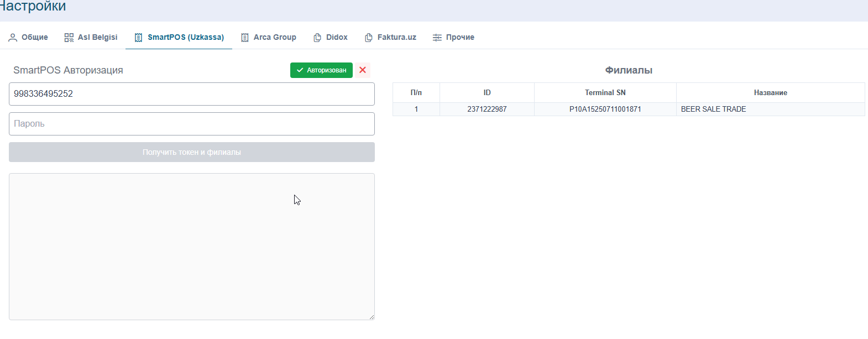Image resolution: width=868 pixels, height=339 pixels.
Task: Click the checkmark in the green Авторизован badge
Action: (x=300, y=70)
